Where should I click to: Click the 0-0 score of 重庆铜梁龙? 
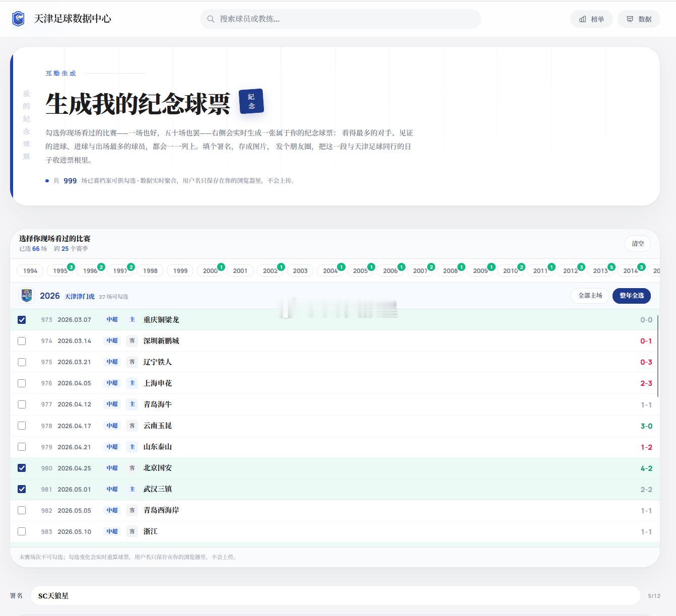[x=646, y=320]
